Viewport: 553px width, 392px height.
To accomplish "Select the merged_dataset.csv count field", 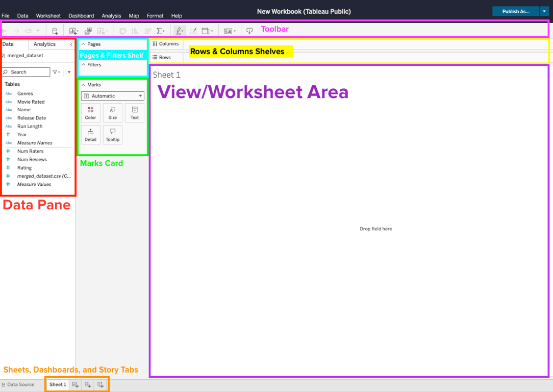I will [44, 176].
